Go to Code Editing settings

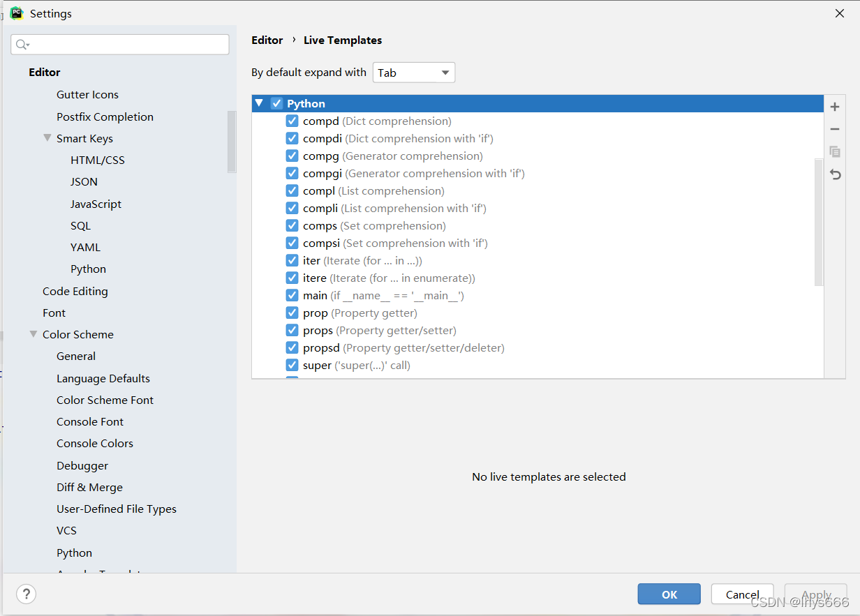[x=75, y=291]
